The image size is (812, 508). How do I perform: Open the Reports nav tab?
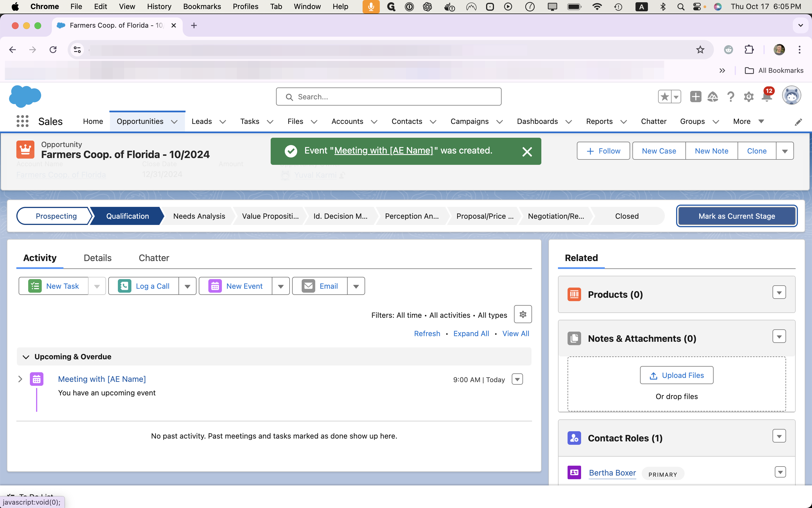tap(599, 121)
